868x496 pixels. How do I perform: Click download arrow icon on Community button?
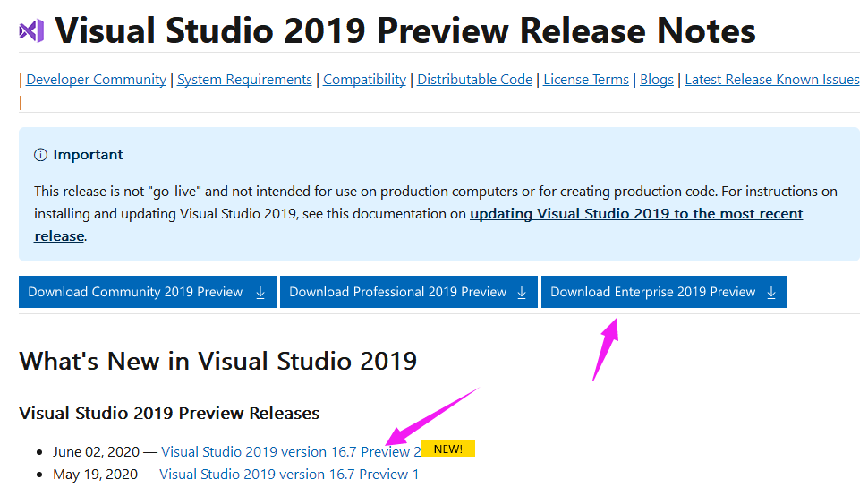(x=260, y=292)
